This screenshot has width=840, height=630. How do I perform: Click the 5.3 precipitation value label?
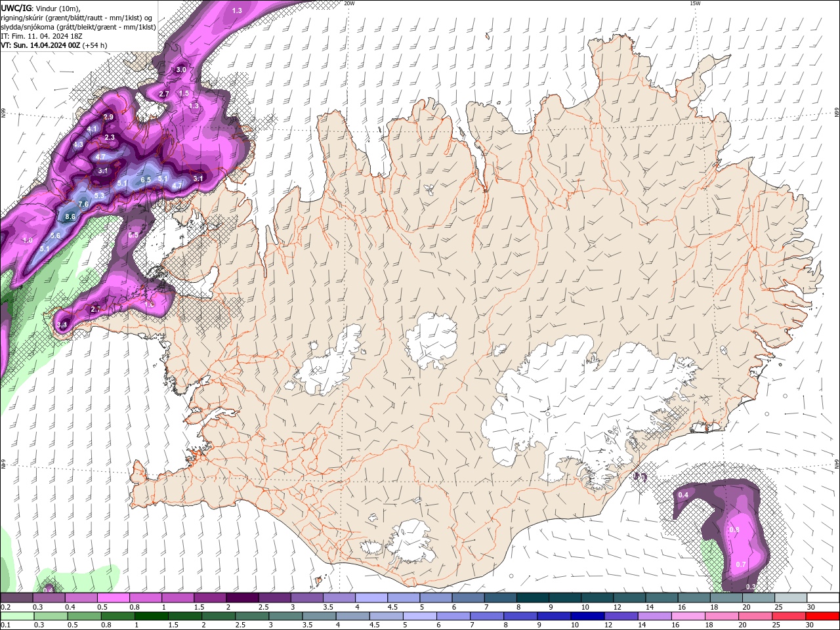[x=99, y=196]
